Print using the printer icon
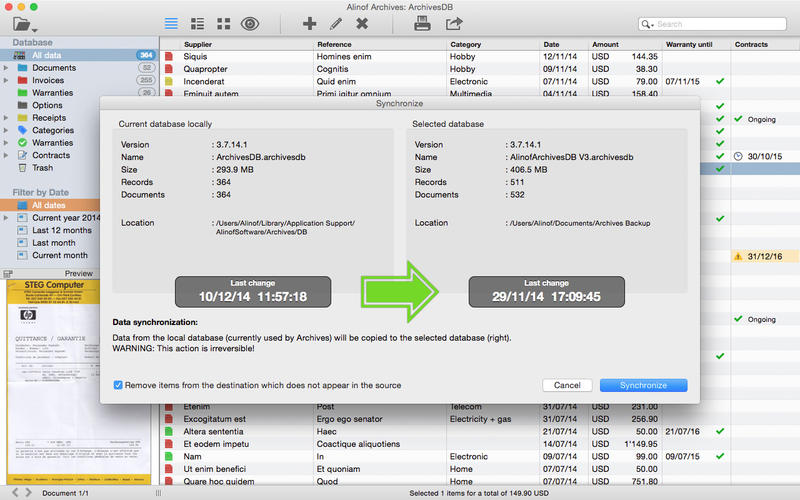This screenshot has height=500, width=800. pos(422,23)
